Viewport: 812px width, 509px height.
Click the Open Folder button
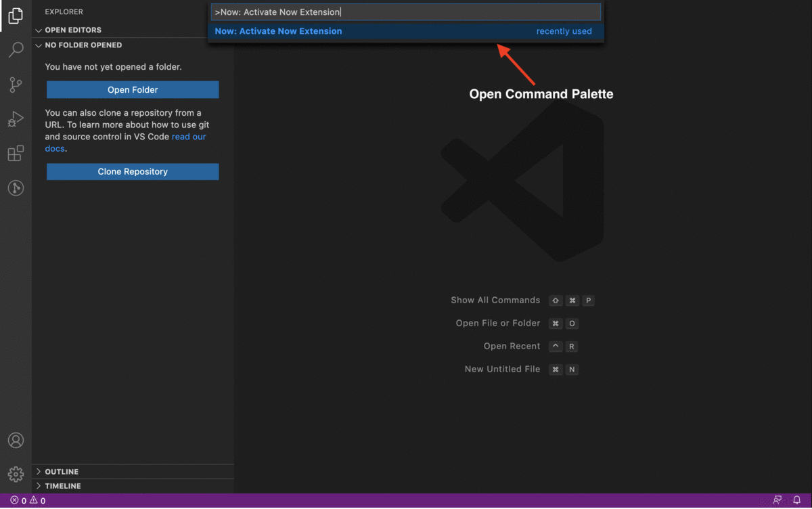133,89
